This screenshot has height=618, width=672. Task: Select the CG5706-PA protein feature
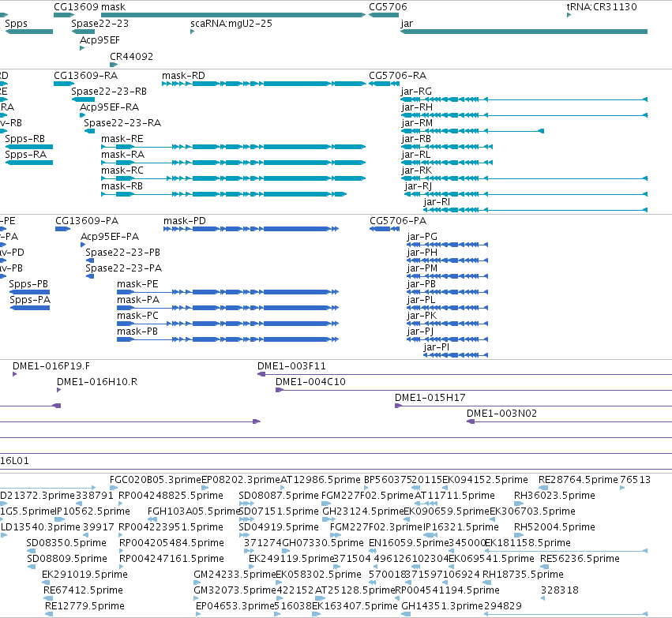[385, 229]
